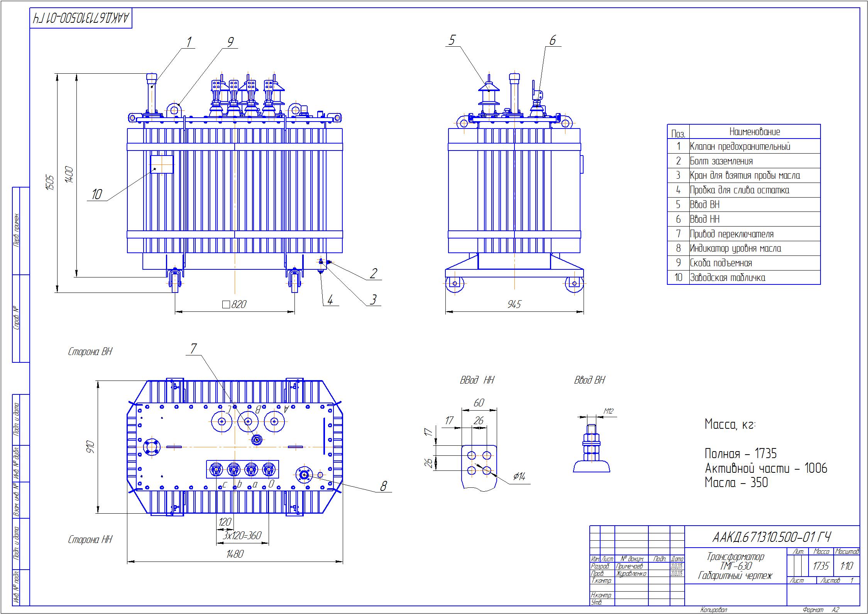Select the drawing number in the title block
The height and width of the screenshot is (614, 868).
(x=772, y=537)
